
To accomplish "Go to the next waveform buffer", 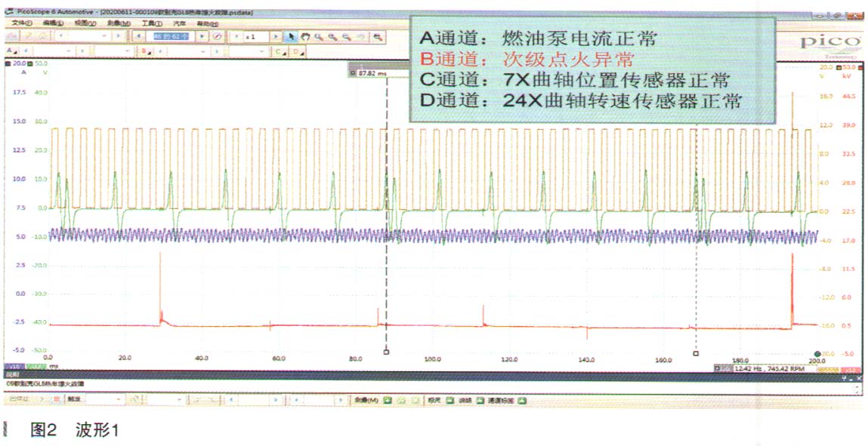I will (x=202, y=36).
